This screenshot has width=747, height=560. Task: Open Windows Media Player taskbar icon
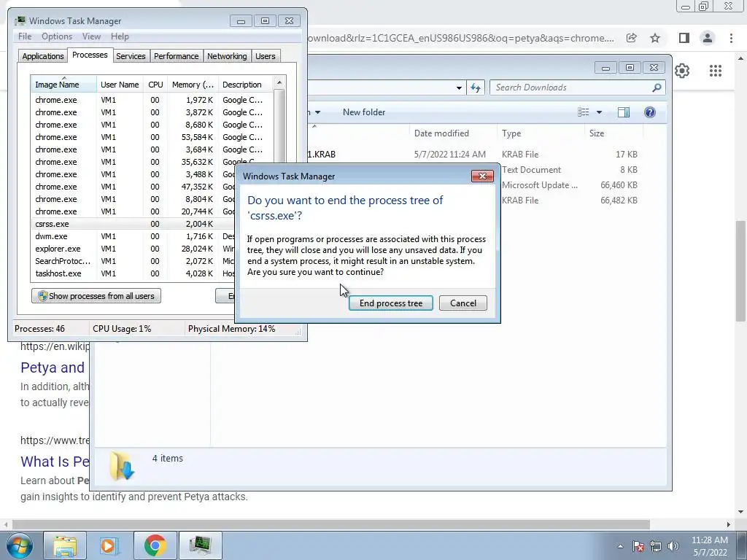click(109, 545)
